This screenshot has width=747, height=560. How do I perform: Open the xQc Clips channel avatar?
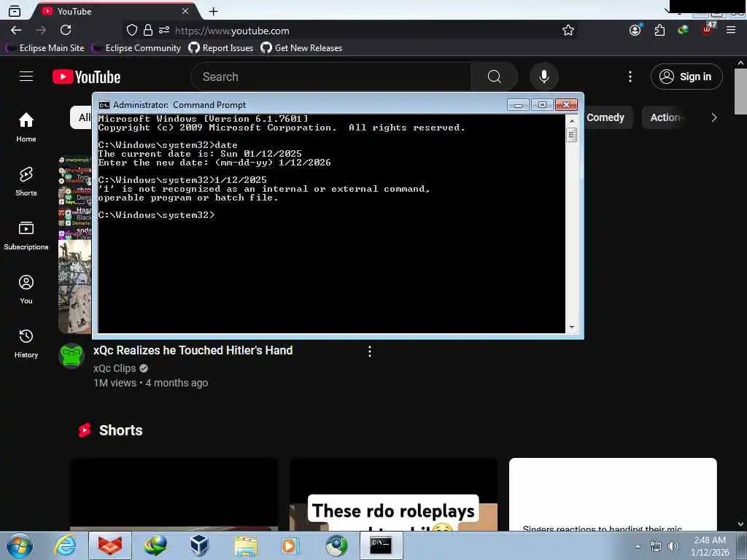point(71,356)
